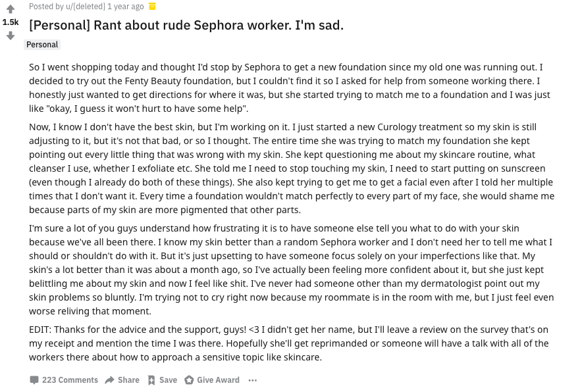Click the Save text label

click(x=168, y=380)
